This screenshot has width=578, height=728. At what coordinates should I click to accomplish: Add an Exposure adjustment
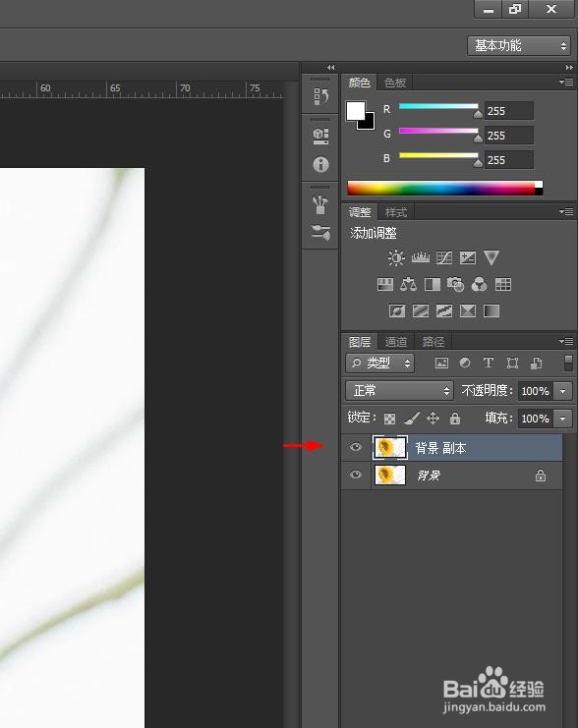(x=468, y=257)
